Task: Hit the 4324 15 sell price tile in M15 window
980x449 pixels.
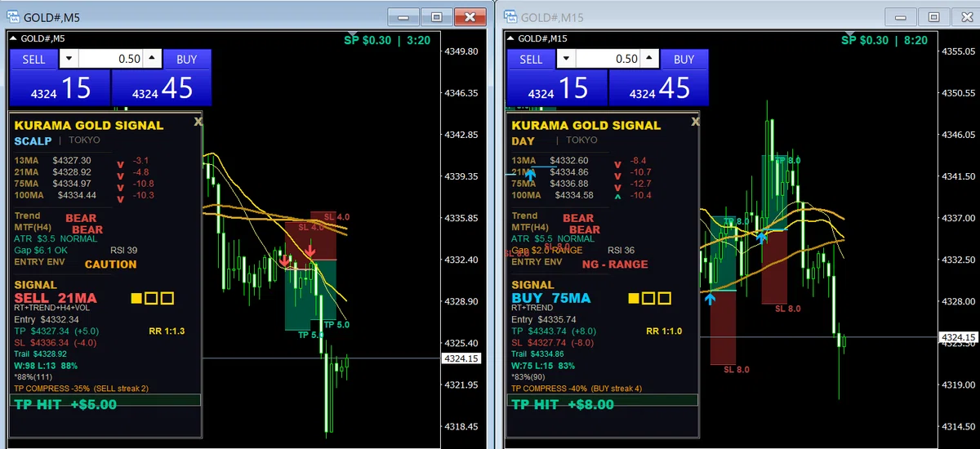Action: tap(557, 88)
